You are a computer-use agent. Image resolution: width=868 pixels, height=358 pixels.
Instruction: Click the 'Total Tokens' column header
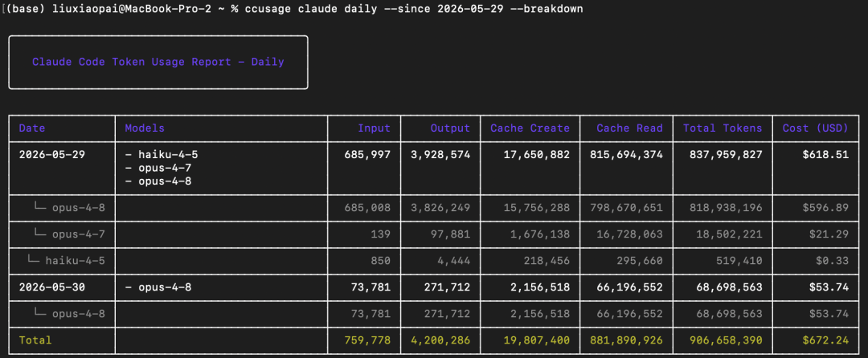[x=723, y=128]
